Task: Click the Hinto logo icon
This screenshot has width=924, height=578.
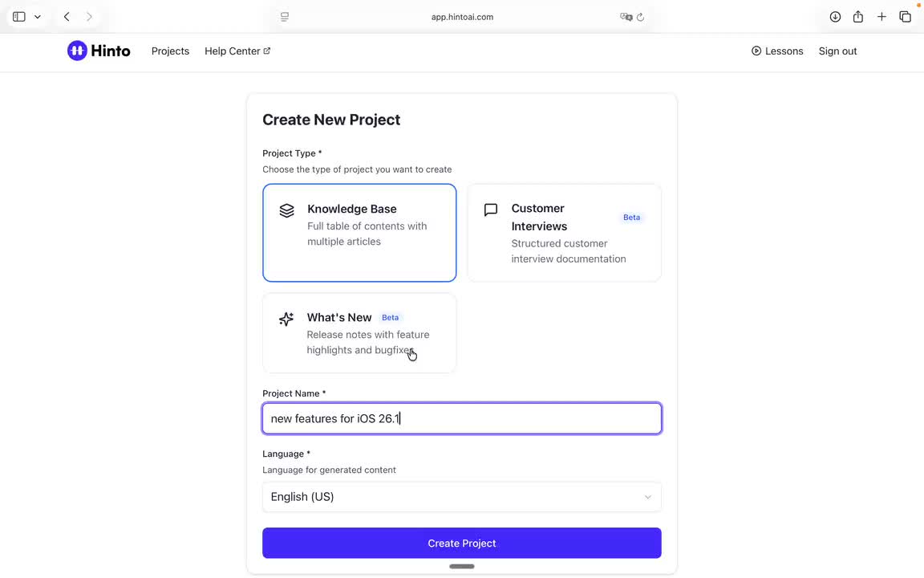Action: (x=77, y=51)
